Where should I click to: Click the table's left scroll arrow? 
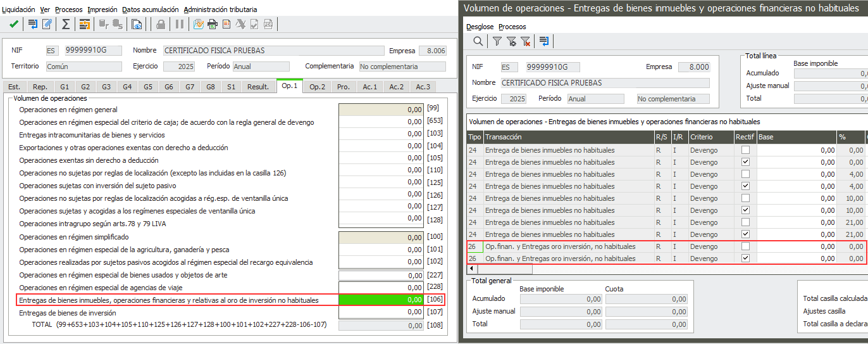tap(471, 269)
